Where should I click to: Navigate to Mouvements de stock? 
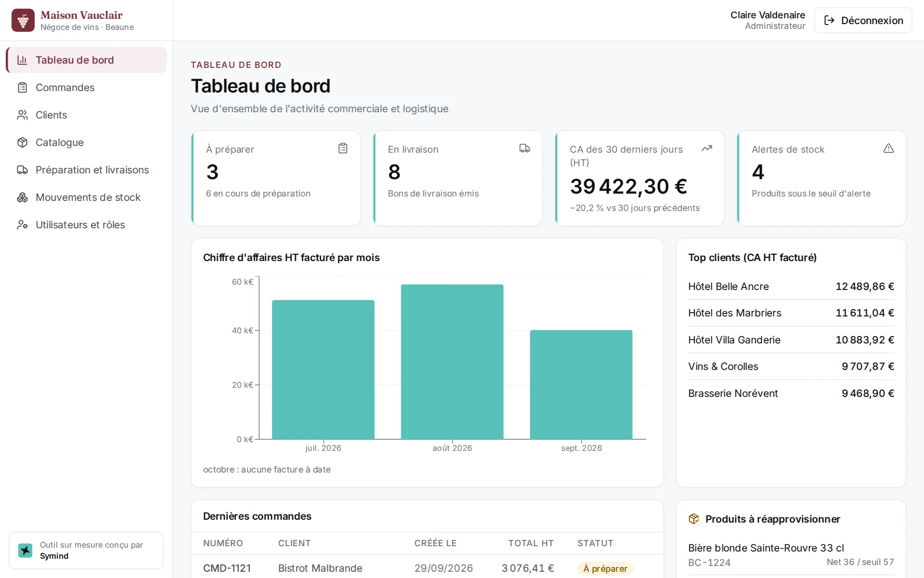coord(86,197)
